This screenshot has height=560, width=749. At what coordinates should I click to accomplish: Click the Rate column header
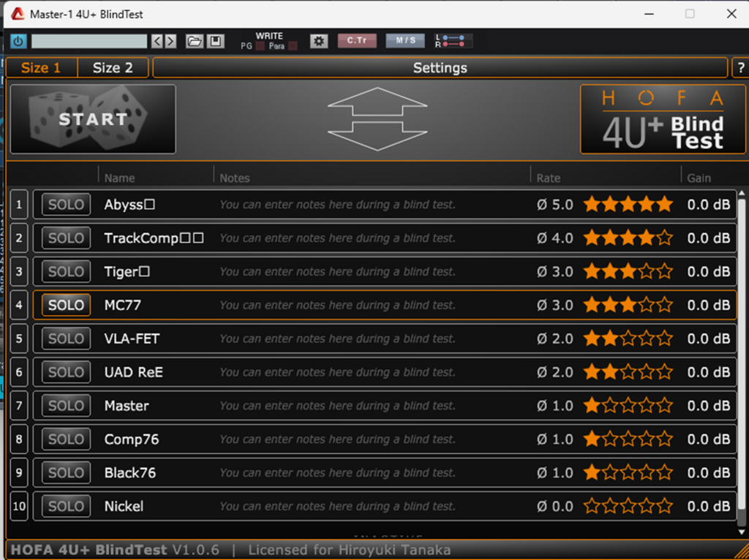click(x=548, y=178)
